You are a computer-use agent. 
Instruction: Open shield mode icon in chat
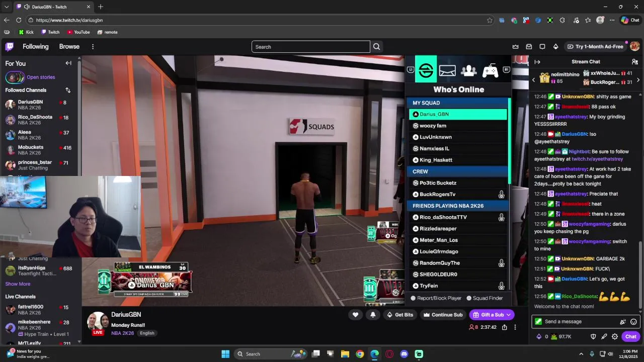tap(593, 337)
